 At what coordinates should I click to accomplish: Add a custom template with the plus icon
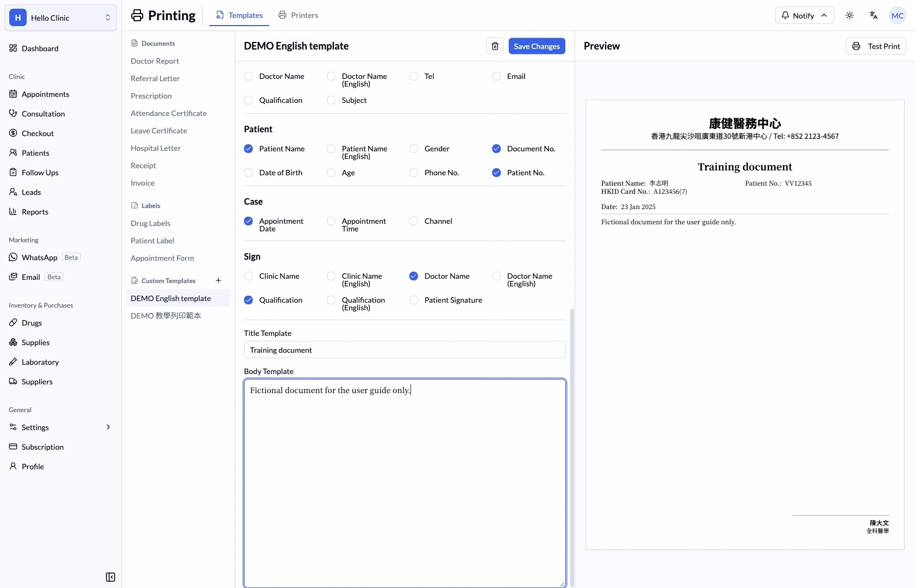[x=218, y=280]
